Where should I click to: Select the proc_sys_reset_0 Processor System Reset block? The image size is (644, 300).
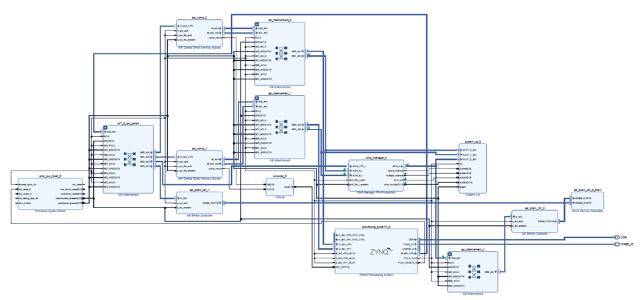pos(46,193)
